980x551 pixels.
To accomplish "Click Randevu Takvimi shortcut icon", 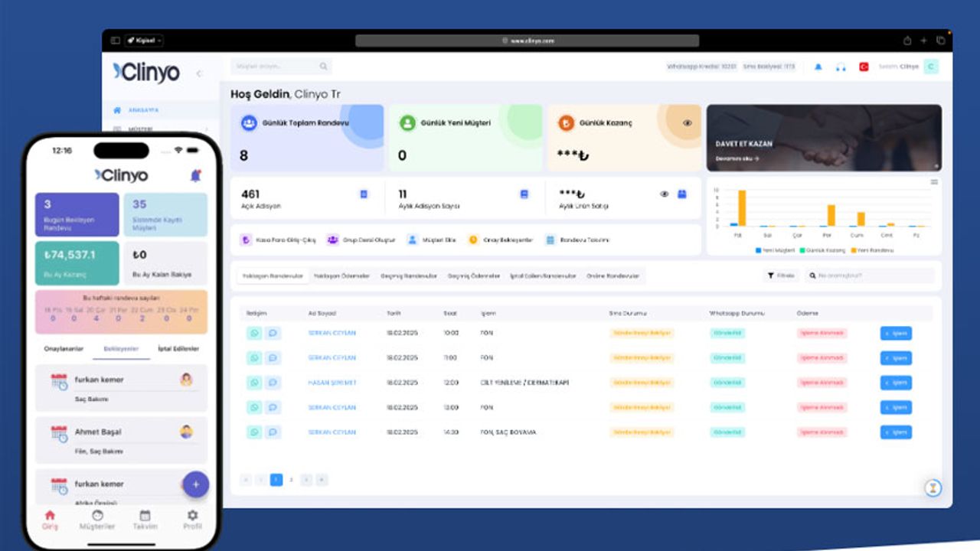I will click(550, 240).
